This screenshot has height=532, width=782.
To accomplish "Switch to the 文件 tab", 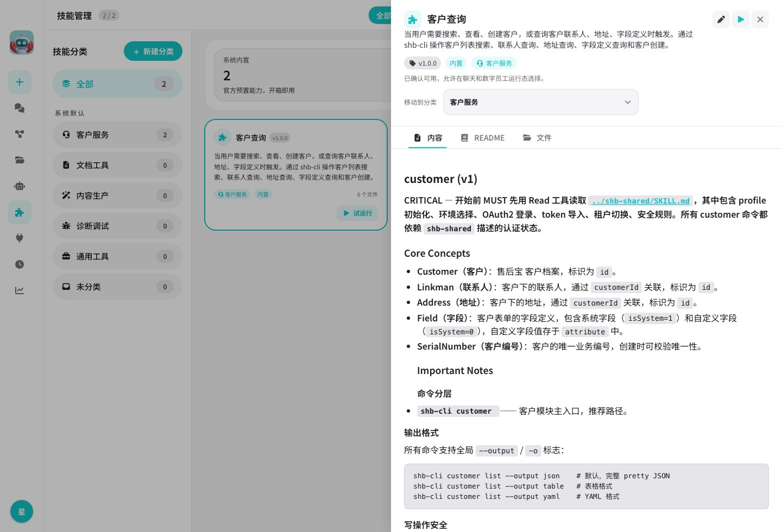I will (x=537, y=138).
